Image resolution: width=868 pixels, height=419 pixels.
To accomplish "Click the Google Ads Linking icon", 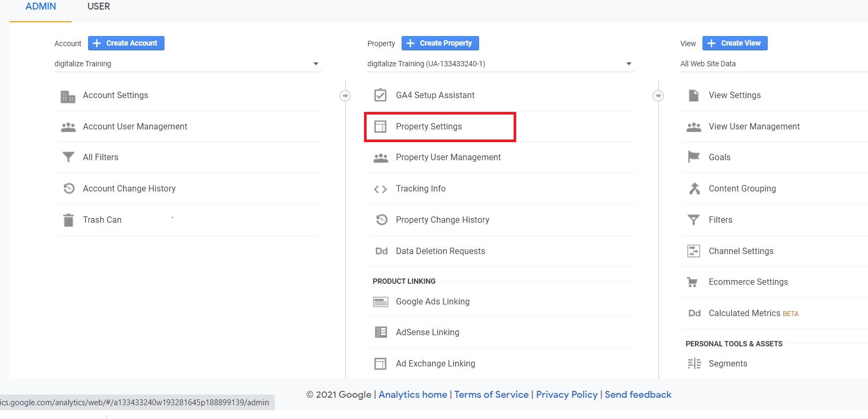I will pyautogui.click(x=380, y=302).
